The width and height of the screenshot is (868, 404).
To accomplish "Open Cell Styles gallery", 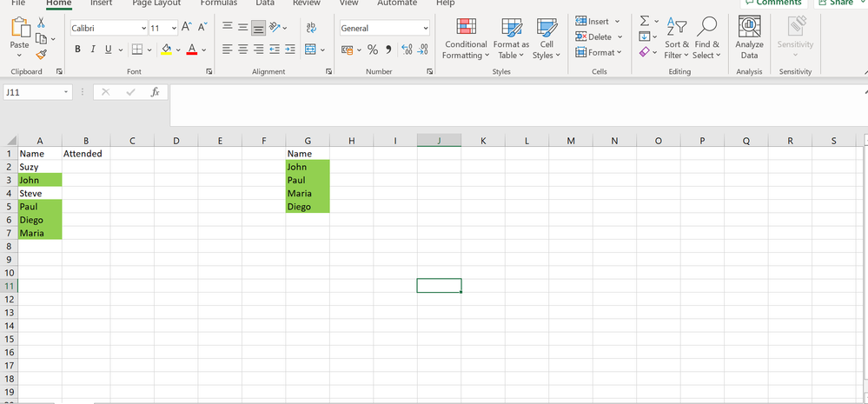I will point(547,39).
